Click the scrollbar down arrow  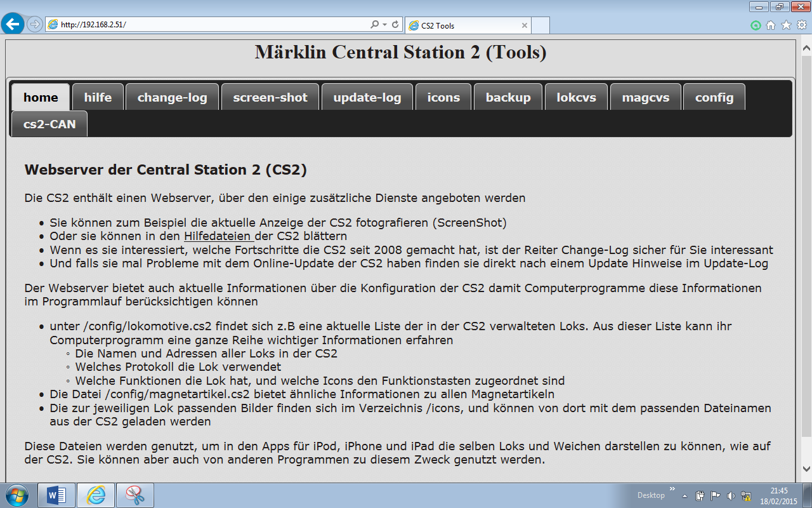806,469
